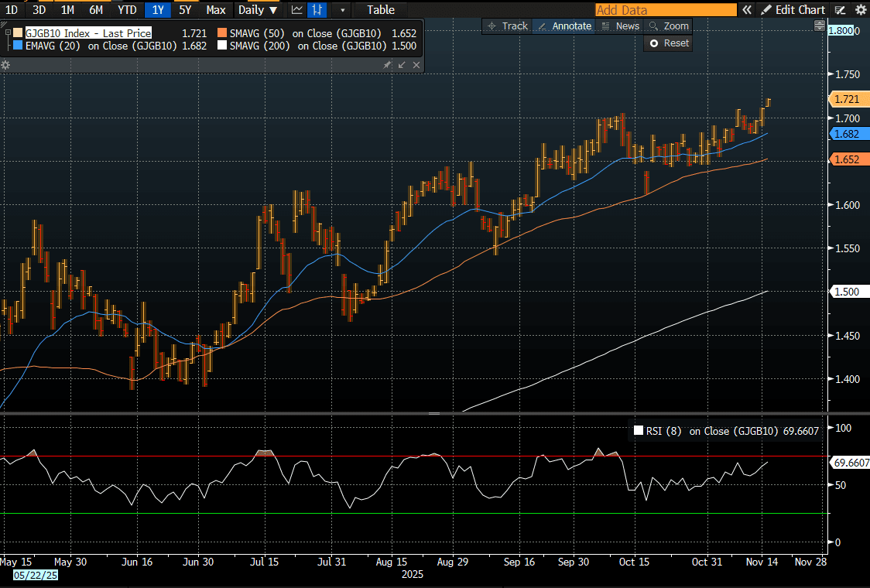Image resolution: width=870 pixels, height=588 pixels.
Task: Click the annotation edit icon beside Edit Chart
Action: click(x=841, y=10)
